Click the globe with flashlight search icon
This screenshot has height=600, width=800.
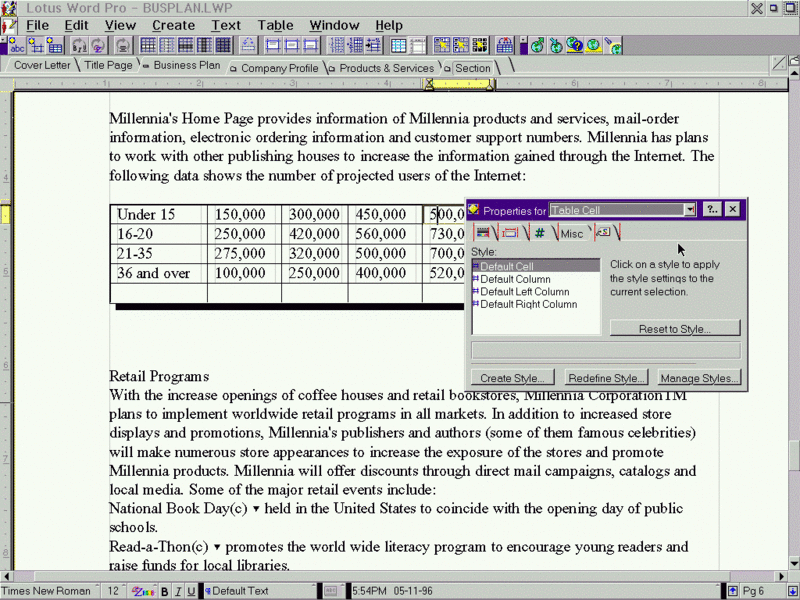pos(613,46)
